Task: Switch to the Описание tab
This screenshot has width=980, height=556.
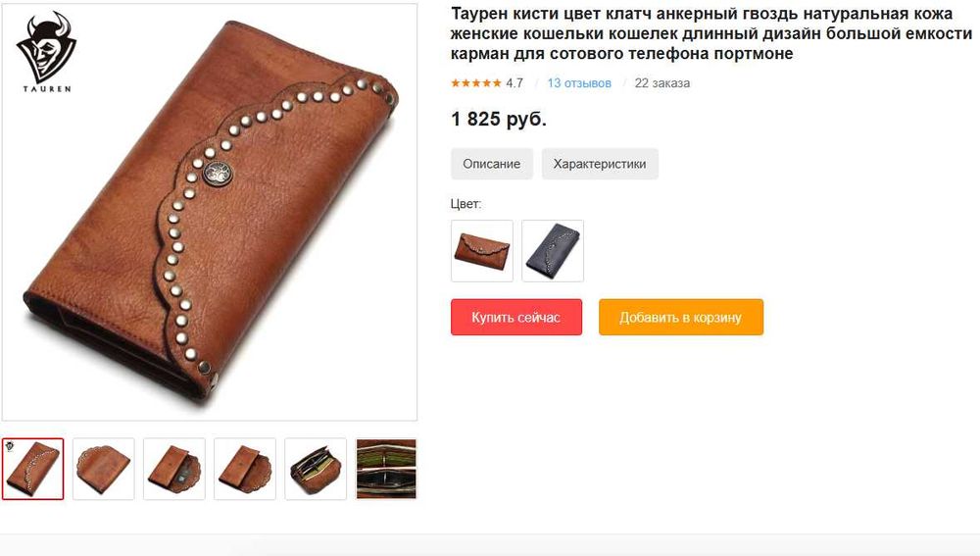Action: point(491,164)
